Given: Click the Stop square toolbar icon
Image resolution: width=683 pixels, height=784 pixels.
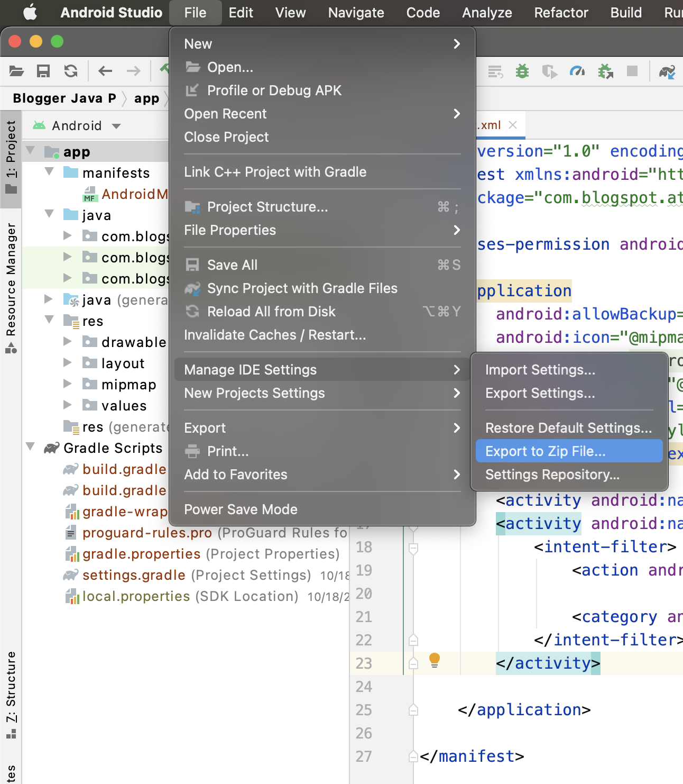Looking at the screenshot, I should (x=632, y=71).
